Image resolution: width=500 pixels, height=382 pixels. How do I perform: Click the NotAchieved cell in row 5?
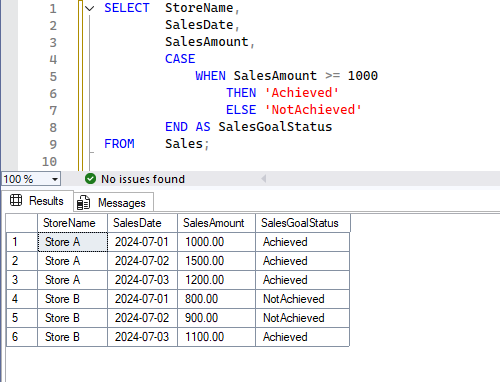pyautogui.click(x=302, y=318)
